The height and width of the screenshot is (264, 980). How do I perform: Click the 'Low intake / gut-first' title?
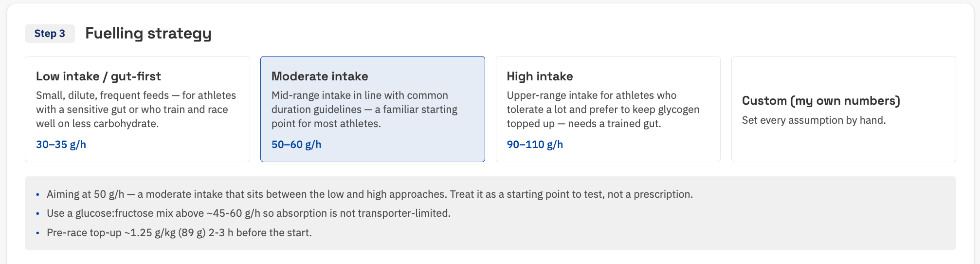coord(98,76)
